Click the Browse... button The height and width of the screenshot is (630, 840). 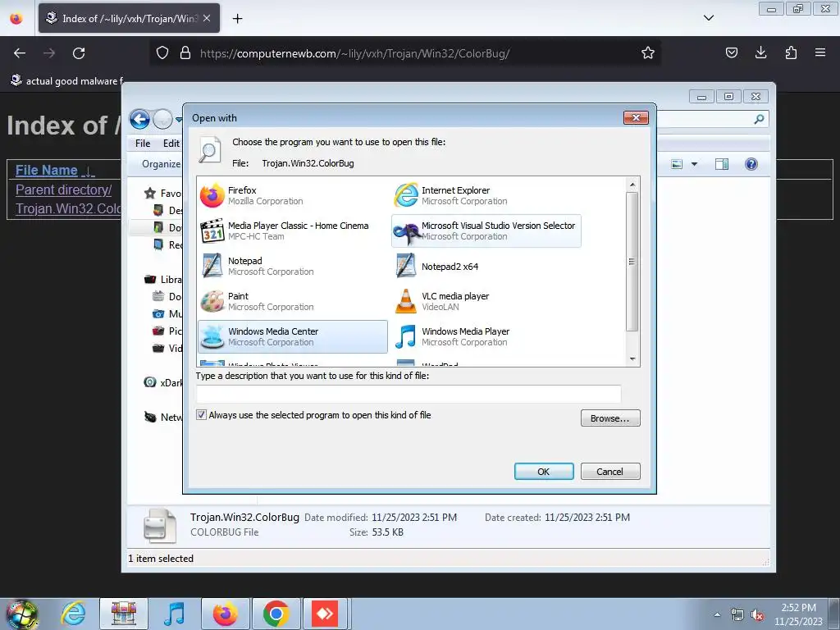coord(610,418)
